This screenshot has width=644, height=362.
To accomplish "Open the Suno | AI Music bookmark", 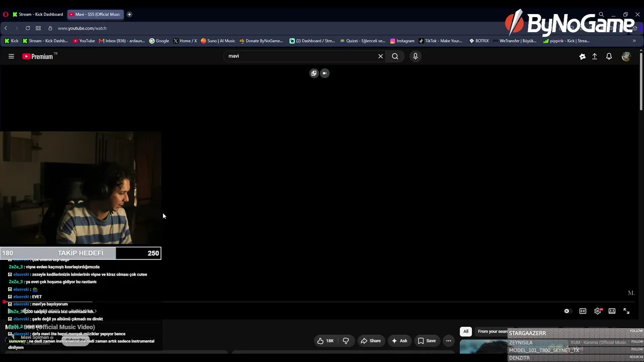I will [x=218, y=41].
